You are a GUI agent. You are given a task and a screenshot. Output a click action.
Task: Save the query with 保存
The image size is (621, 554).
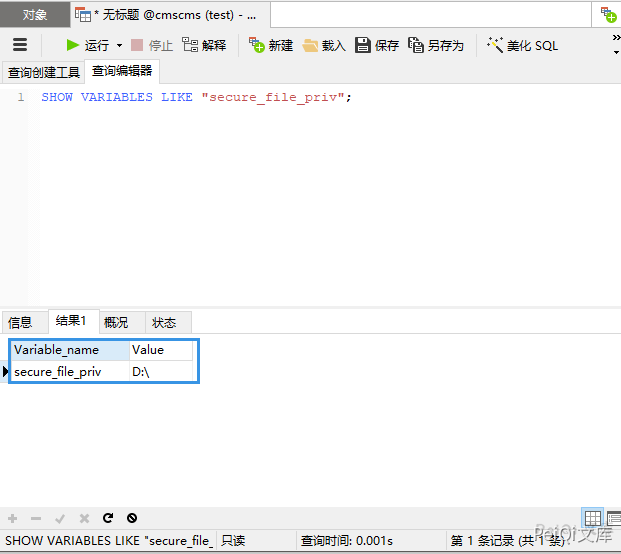[x=377, y=45]
